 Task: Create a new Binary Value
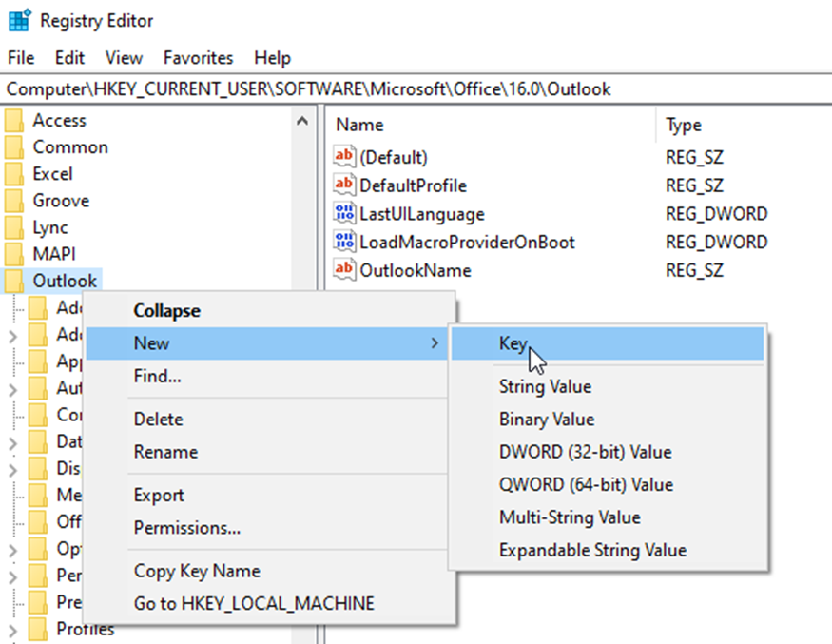click(x=608, y=419)
